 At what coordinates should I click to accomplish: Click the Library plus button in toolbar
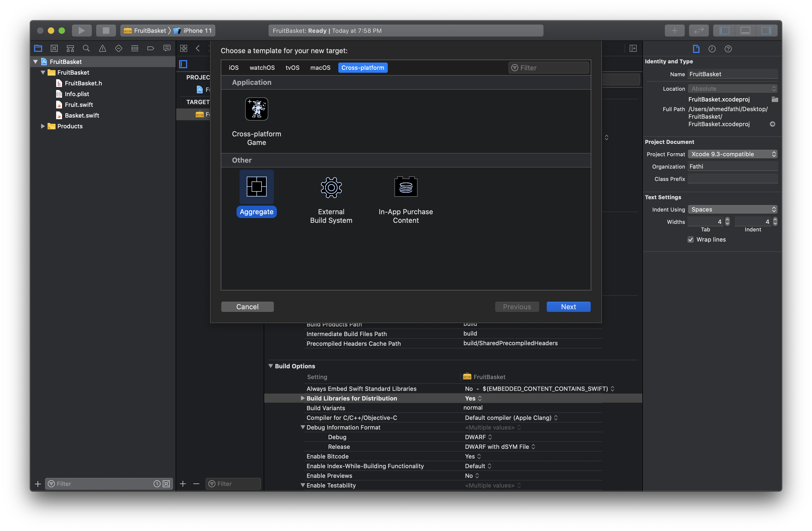[x=675, y=31]
